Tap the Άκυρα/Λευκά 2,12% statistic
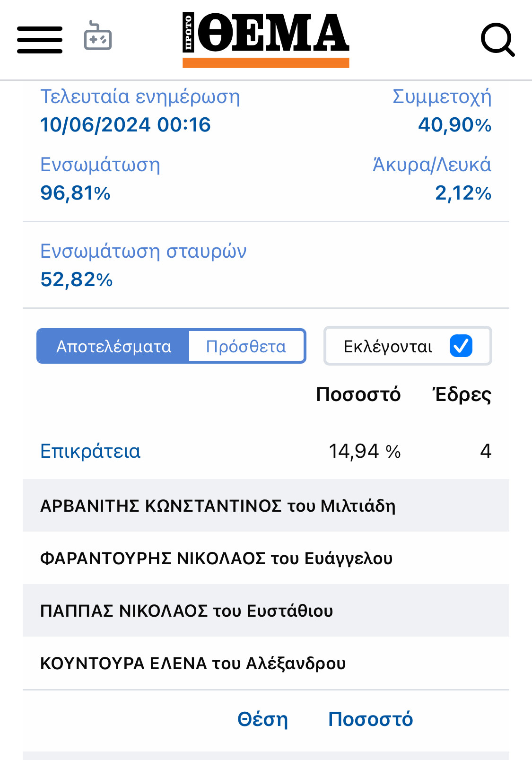532x760 pixels. tap(432, 179)
